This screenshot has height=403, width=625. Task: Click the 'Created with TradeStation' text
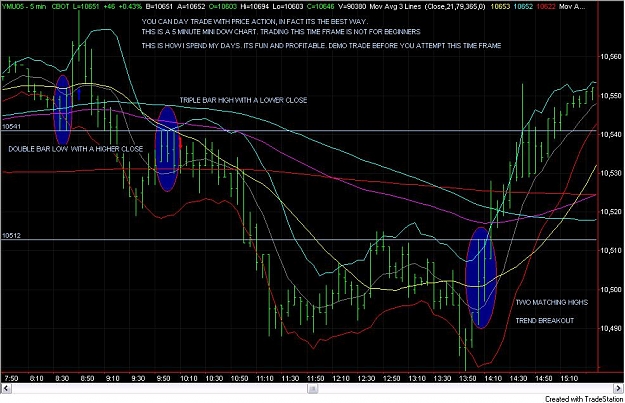pyautogui.click(x=584, y=399)
